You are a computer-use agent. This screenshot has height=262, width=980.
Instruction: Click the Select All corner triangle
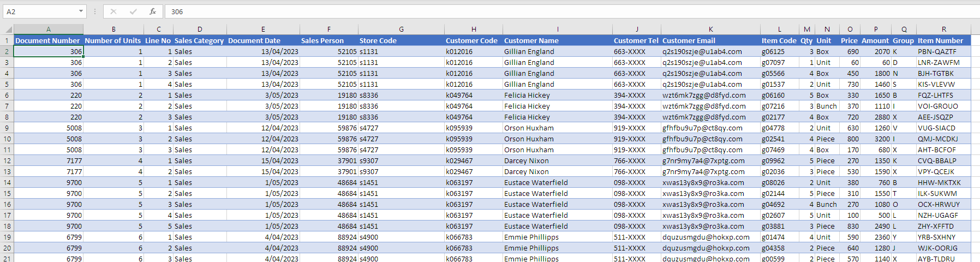[7, 29]
